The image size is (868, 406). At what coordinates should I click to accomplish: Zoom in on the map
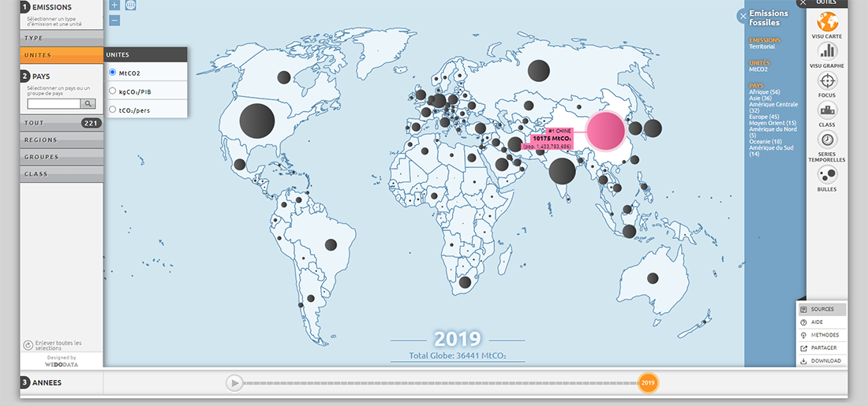coord(114,6)
